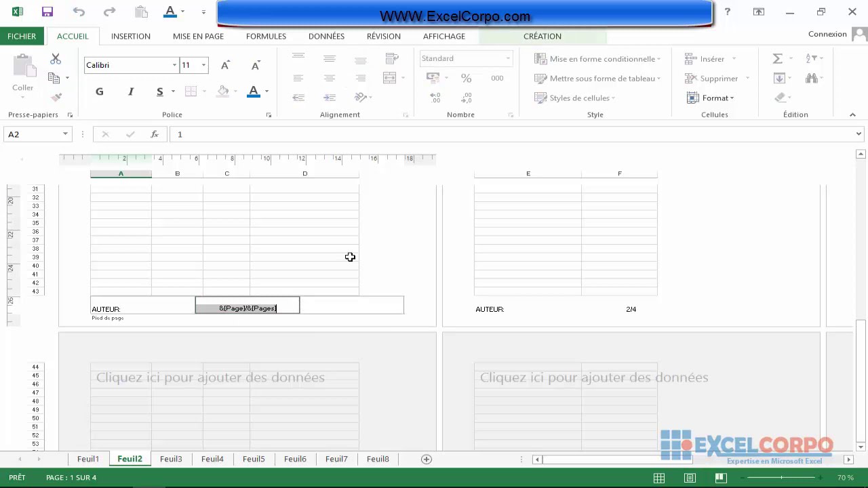Cut the selection with the scissors icon
Screen dimensions: 868x488
[56, 60]
